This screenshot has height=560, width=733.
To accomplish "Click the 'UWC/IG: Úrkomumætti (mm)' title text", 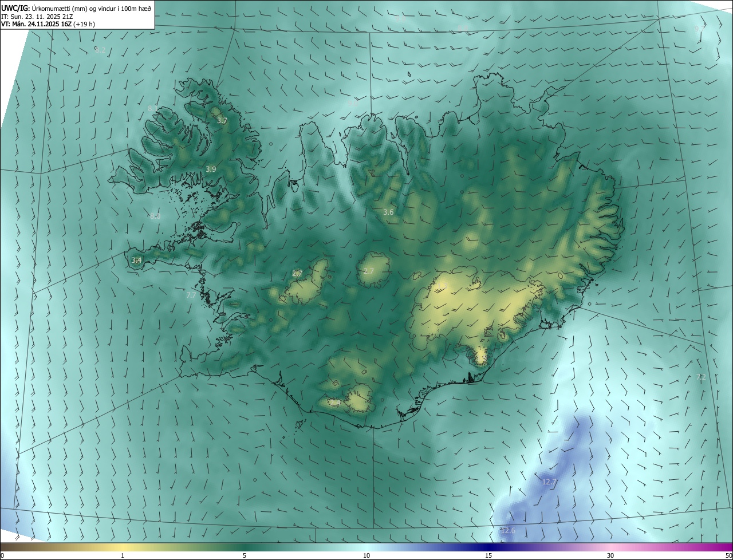I will coord(76,7).
